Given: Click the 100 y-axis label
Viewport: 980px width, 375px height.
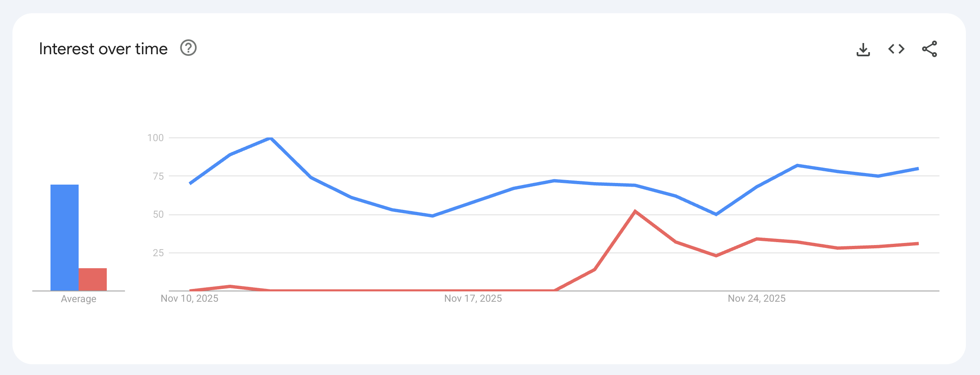Looking at the screenshot, I should coord(156,138).
